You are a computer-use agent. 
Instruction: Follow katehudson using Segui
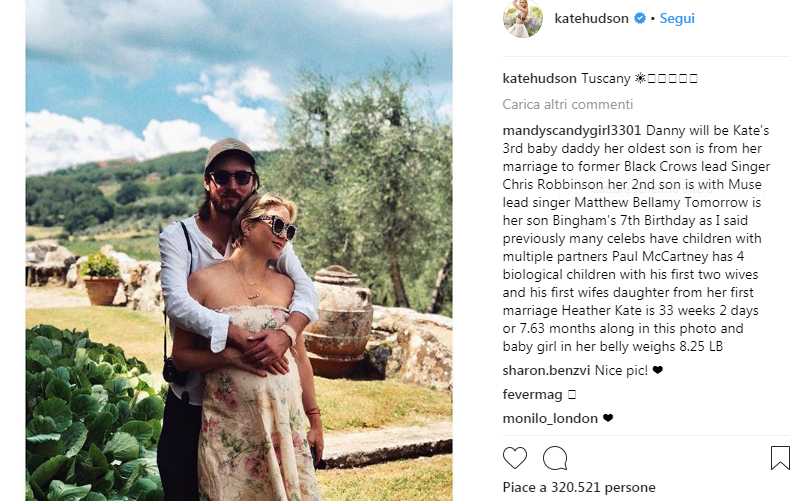coord(677,18)
